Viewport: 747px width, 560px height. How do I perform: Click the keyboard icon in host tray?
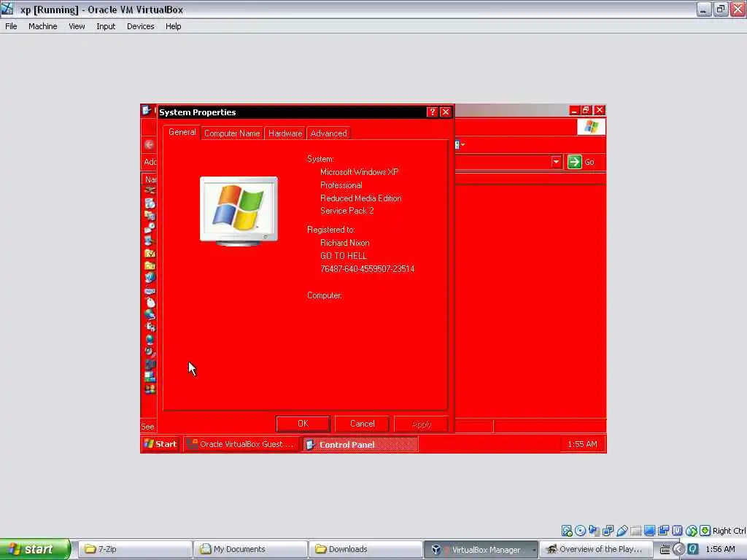pos(665,550)
